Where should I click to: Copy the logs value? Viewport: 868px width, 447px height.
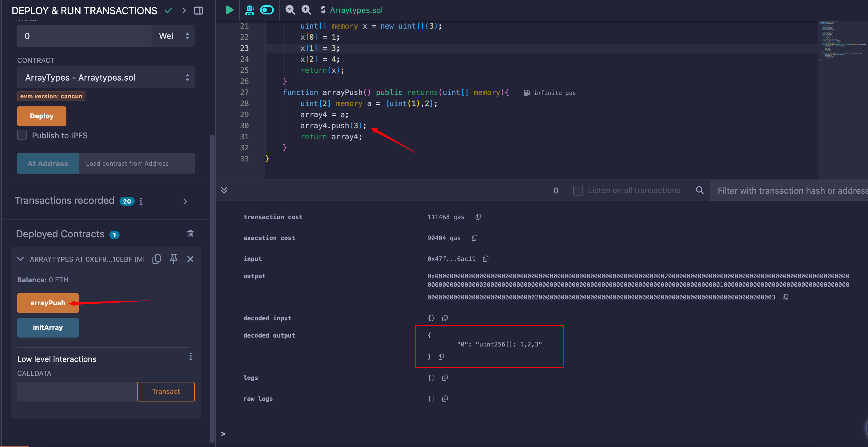(445, 378)
